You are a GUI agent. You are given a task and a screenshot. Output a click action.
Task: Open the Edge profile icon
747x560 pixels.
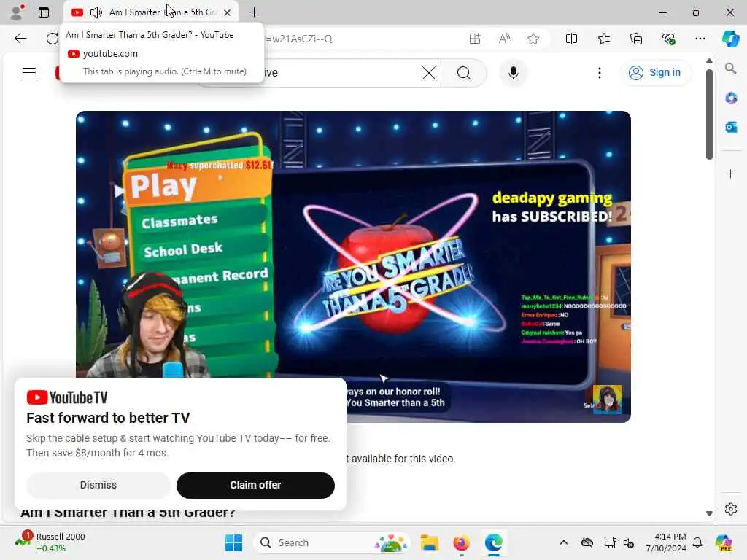[17, 12]
